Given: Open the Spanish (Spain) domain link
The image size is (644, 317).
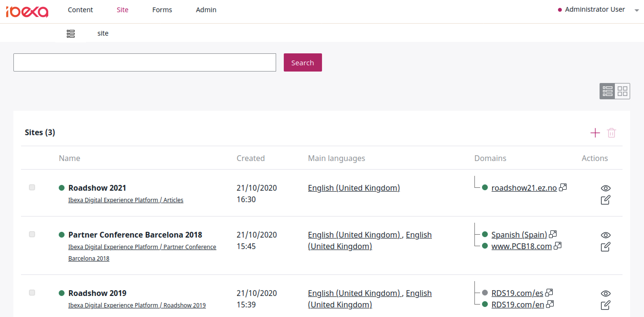Looking at the screenshot, I should click(519, 235).
